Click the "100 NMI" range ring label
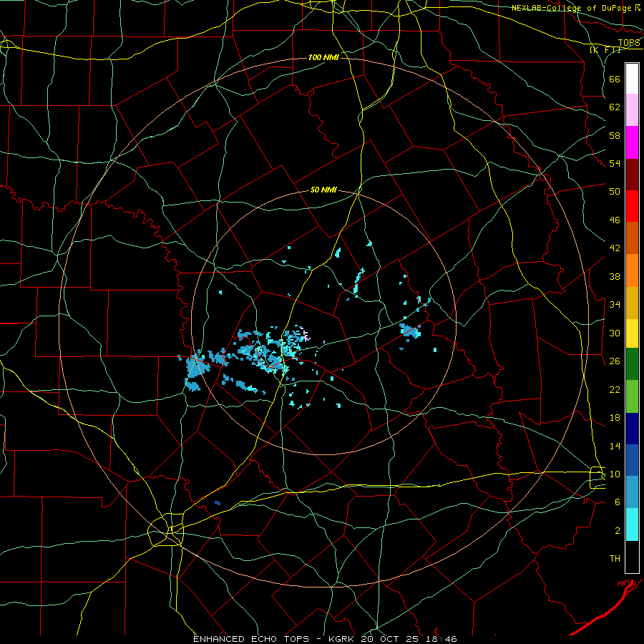The width and height of the screenshot is (644, 644). (323, 57)
